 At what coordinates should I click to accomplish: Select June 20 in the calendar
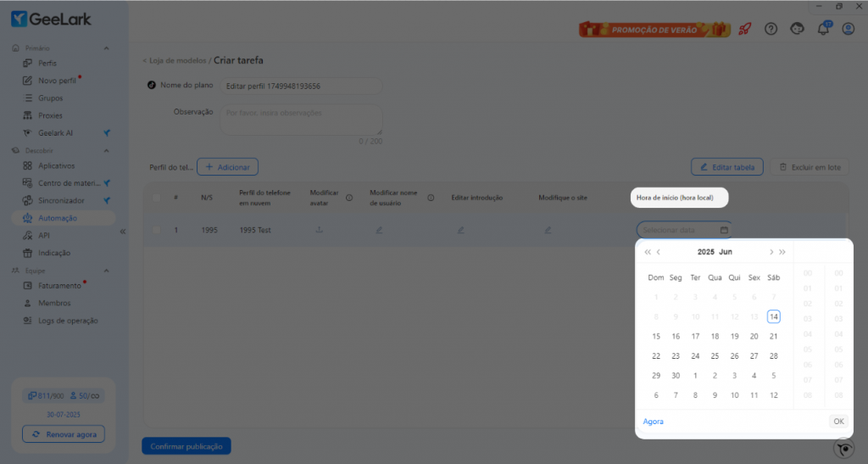pyautogui.click(x=754, y=336)
